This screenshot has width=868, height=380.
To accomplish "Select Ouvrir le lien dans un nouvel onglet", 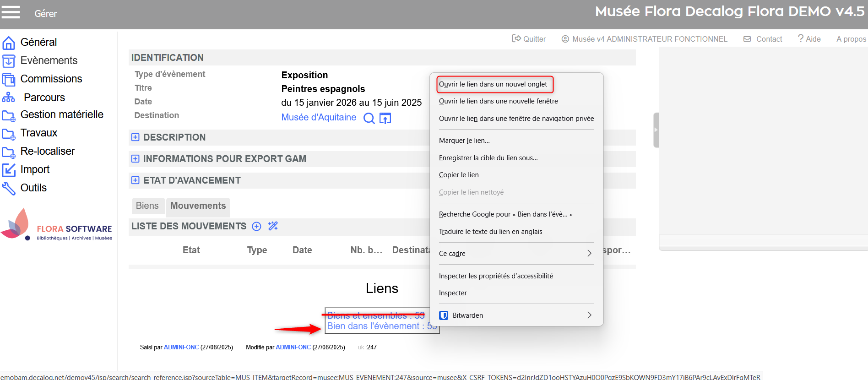I will pyautogui.click(x=493, y=84).
